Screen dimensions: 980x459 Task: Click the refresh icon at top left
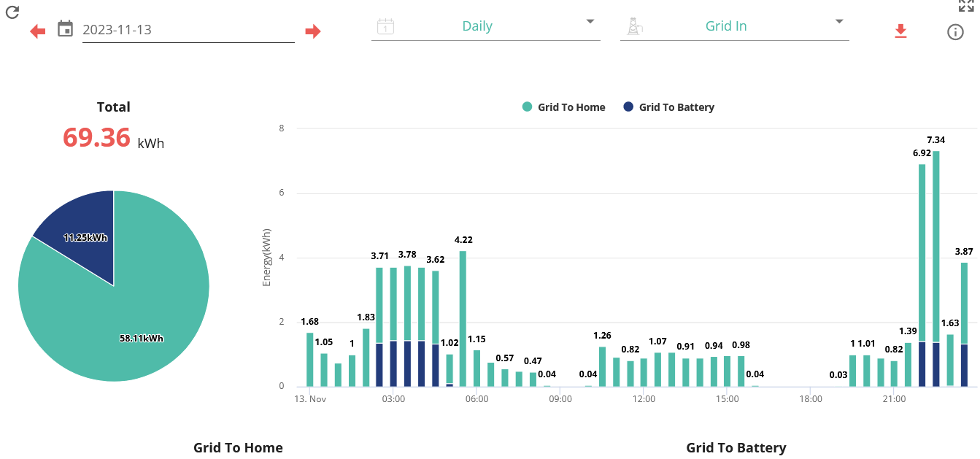point(12,12)
